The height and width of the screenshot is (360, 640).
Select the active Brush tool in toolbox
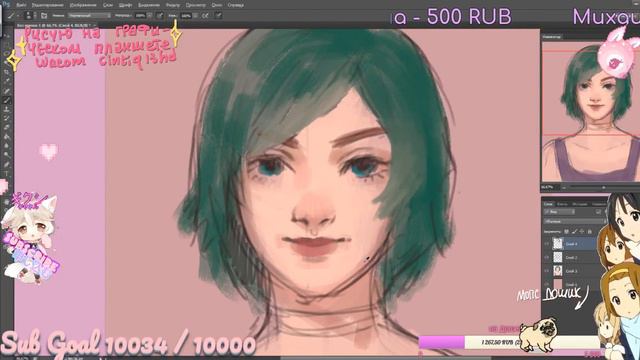pos(7,100)
